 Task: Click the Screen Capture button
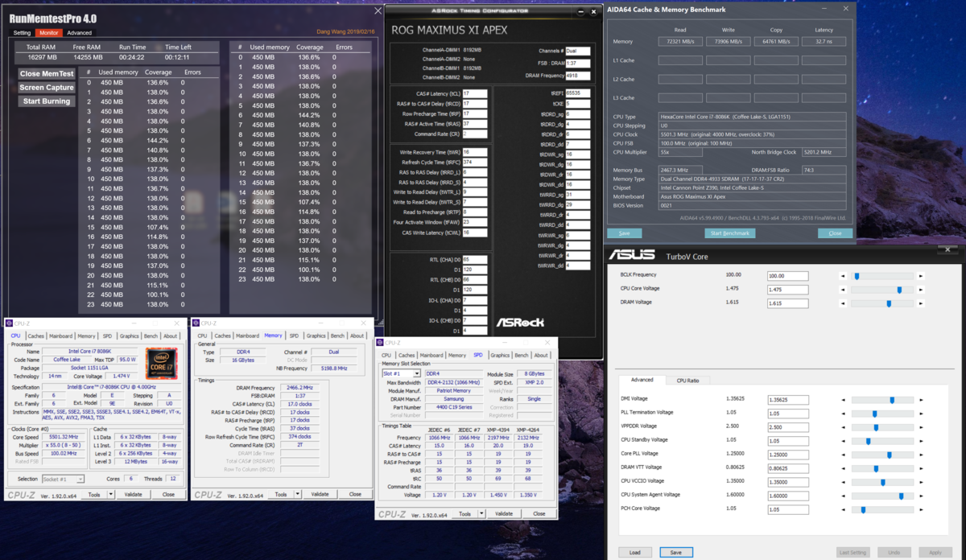click(47, 87)
